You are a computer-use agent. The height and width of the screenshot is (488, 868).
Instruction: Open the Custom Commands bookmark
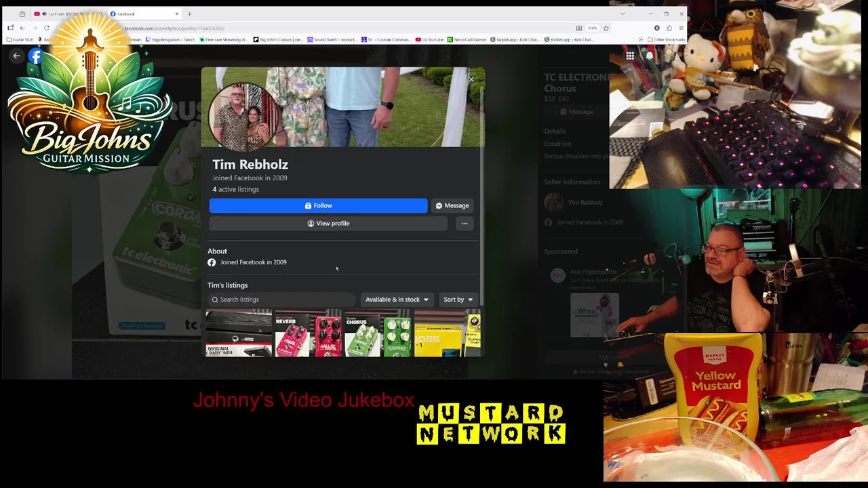click(387, 39)
